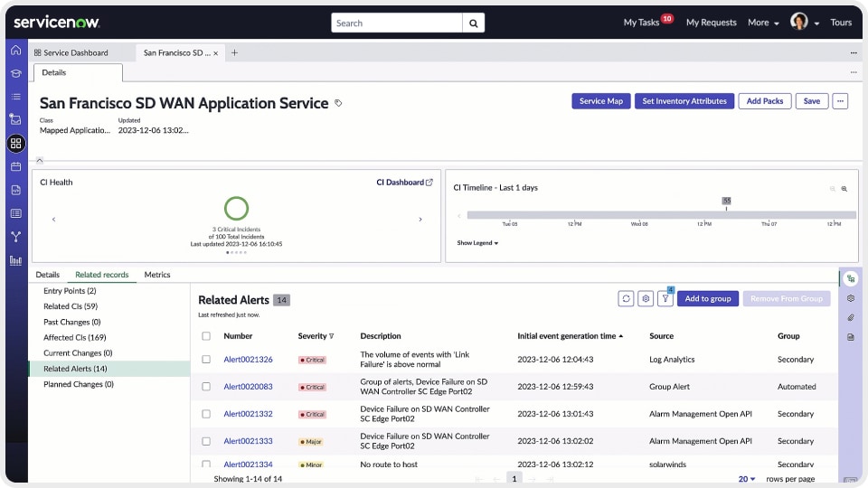
Task: Tick the checkbox next to Alert0020083
Action: pyautogui.click(x=206, y=387)
